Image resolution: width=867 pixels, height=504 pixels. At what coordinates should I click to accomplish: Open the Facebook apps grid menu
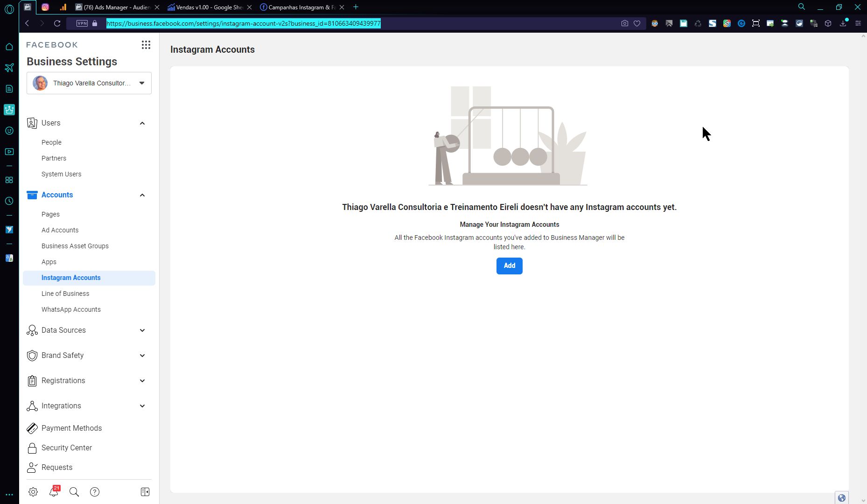click(146, 45)
